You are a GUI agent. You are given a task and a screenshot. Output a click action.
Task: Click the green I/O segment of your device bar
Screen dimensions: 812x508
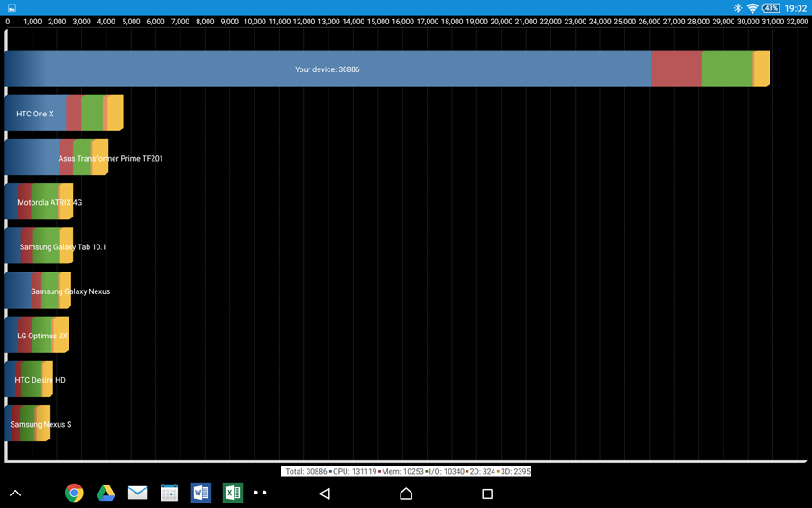click(727, 69)
